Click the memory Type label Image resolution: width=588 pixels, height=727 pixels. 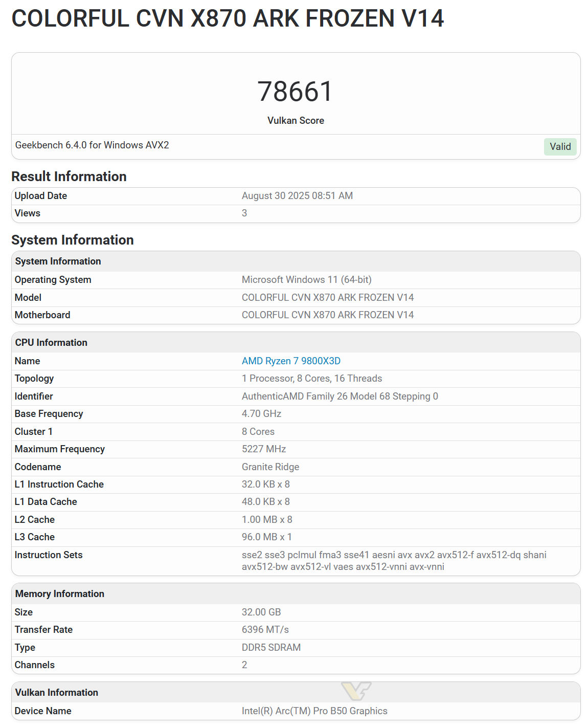point(25,648)
